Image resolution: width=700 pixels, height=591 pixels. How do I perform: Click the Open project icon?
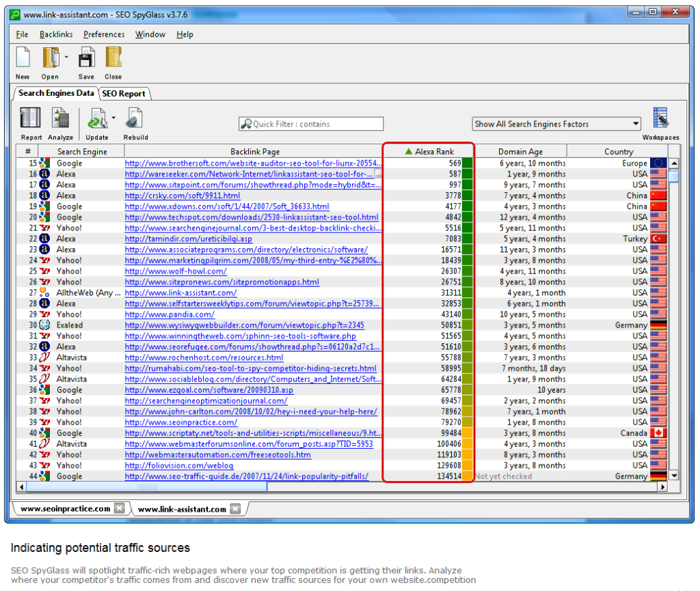(x=51, y=58)
